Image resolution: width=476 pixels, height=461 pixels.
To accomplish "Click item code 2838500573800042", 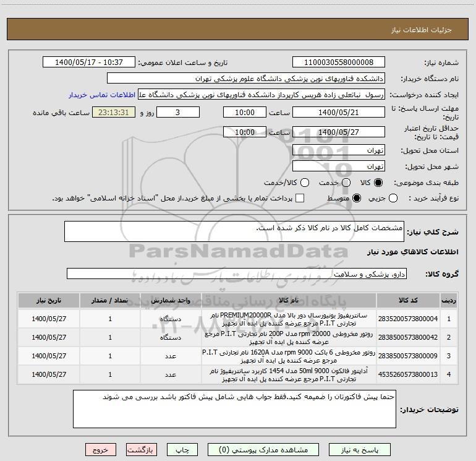I will (x=408, y=337).
